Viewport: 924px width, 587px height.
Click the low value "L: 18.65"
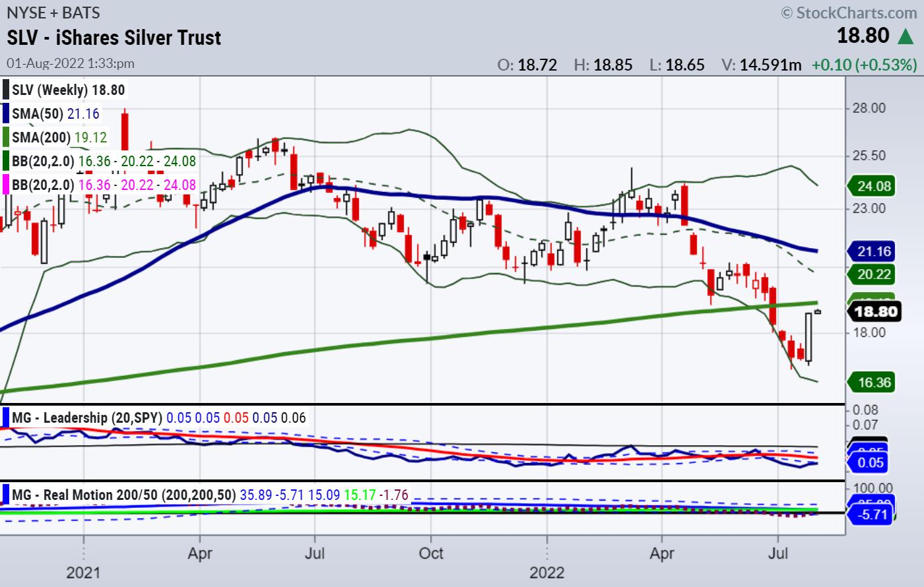click(676, 65)
